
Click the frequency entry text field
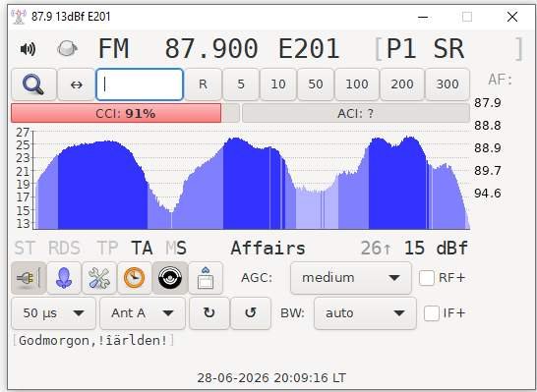pyautogui.click(x=140, y=84)
